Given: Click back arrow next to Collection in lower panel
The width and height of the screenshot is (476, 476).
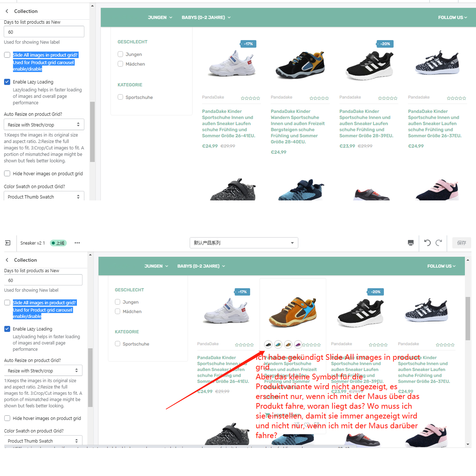Looking at the screenshot, I should [7, 260].
